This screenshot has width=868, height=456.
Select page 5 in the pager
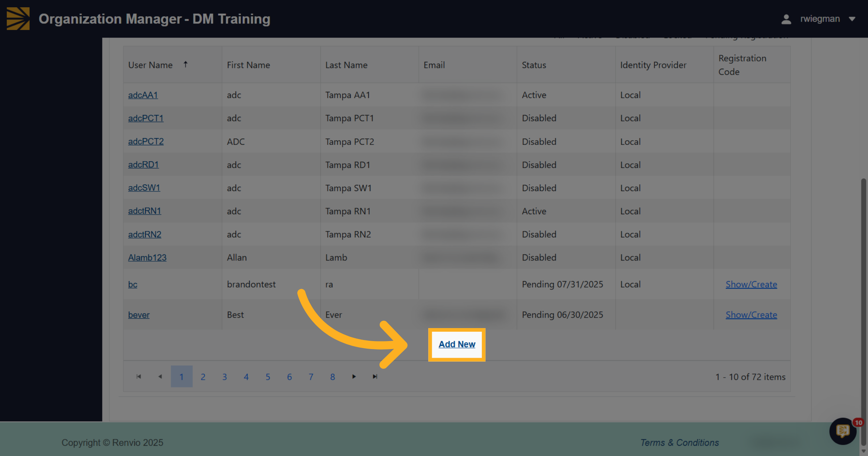tap(268, 377)
